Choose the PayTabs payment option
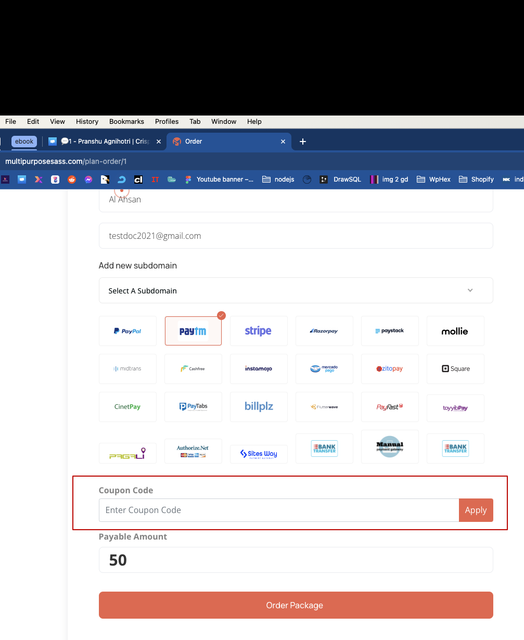Image resolution: width=524 pixels, height=640 pixels. coord(193,407)
